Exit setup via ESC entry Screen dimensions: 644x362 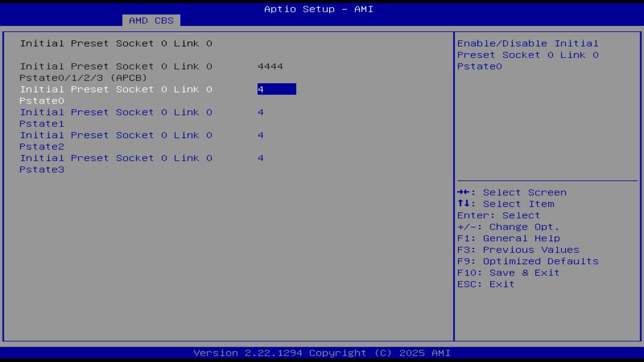tap(485, 284)
